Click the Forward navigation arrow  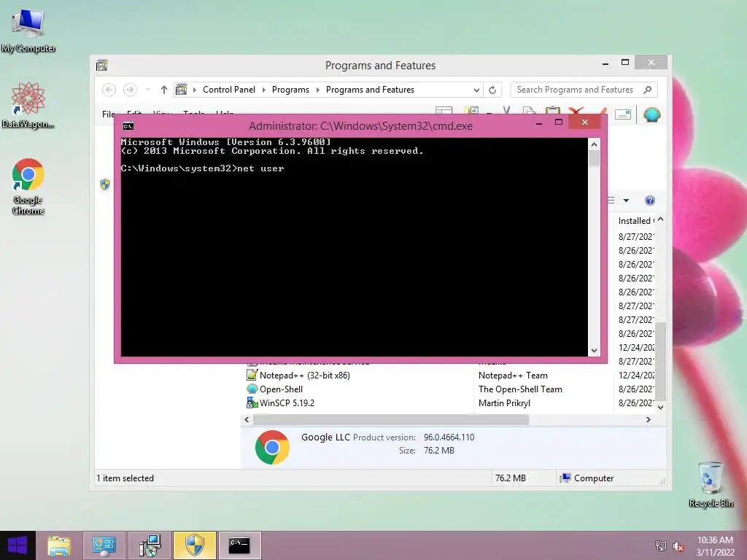130,90
